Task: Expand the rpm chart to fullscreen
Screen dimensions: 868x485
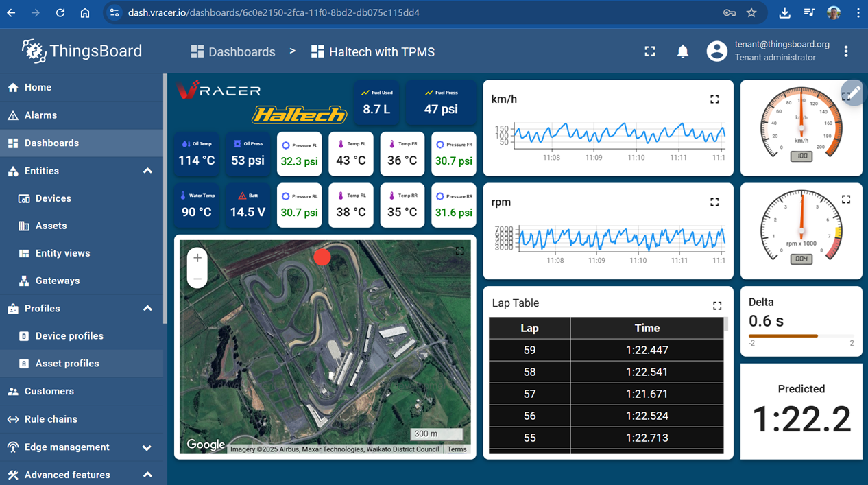Action: pyautogui.click(x=714, y=202)
